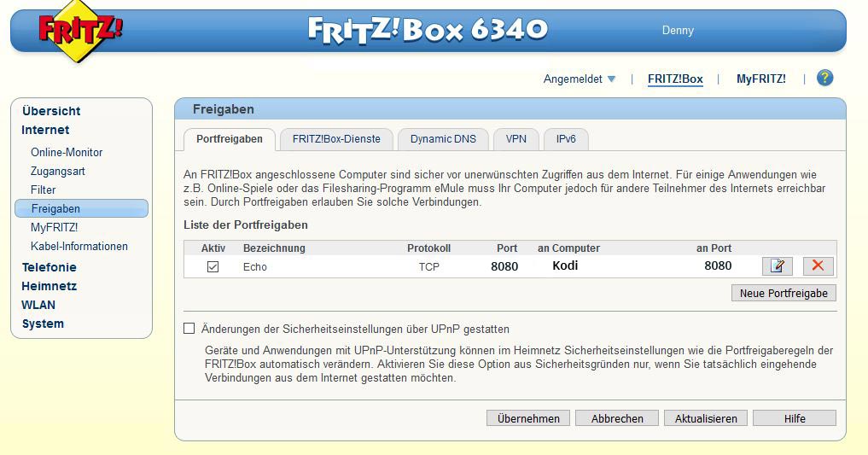This screenshot has height=455, width=868.
Task: Open Zugangsart in the sidebar
Action: pos(57,171)
